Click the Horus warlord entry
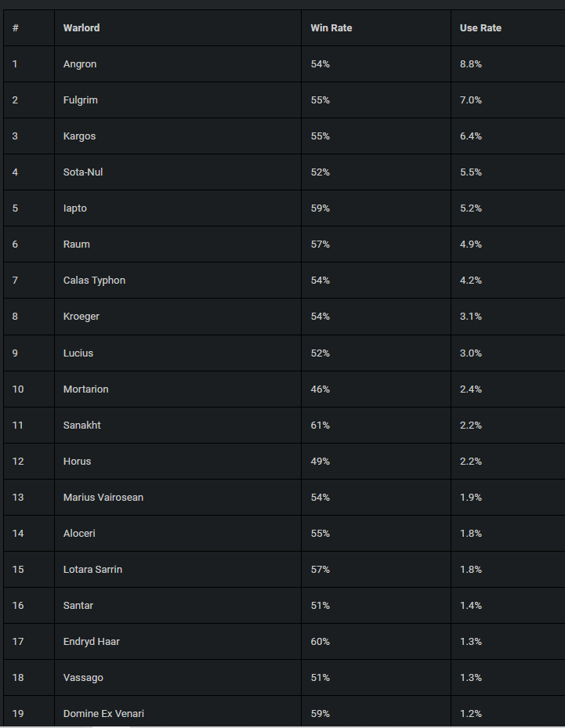 point(77,462)
